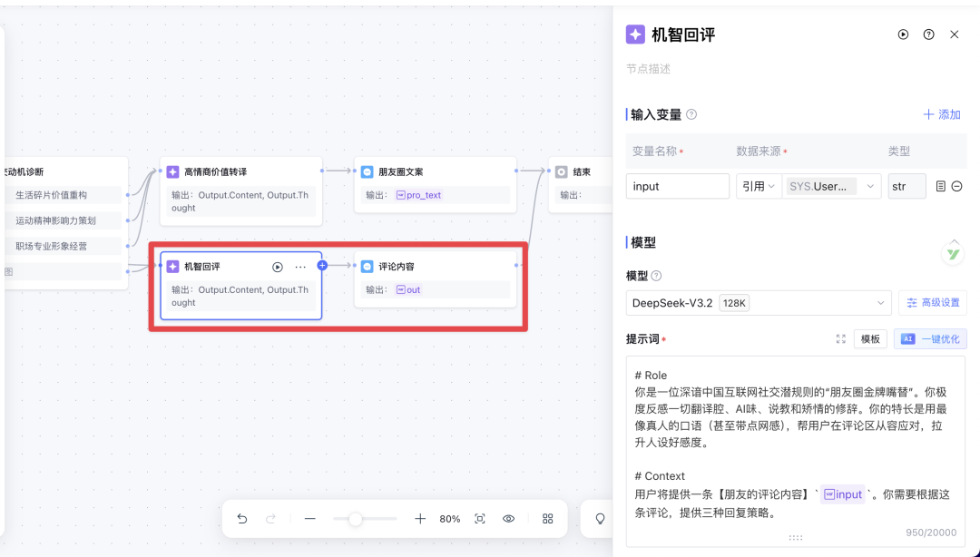Open the DeepSeek-V3.2 model dropdown

click(759, 303)
